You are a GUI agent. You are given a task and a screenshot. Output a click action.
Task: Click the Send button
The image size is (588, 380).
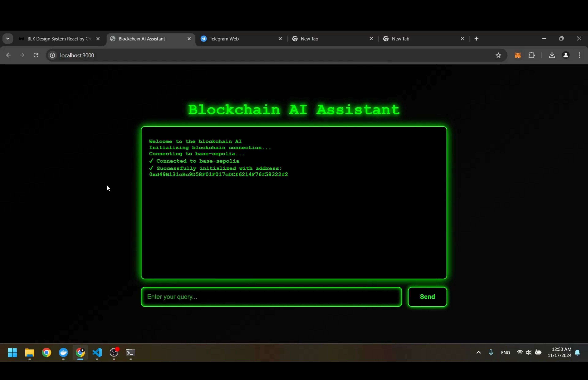[427, 297]
